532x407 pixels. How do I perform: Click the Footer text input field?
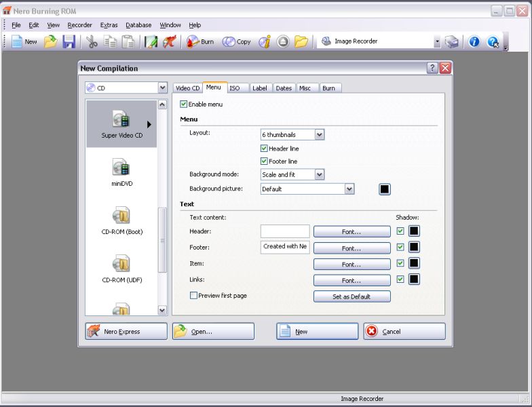285,247
